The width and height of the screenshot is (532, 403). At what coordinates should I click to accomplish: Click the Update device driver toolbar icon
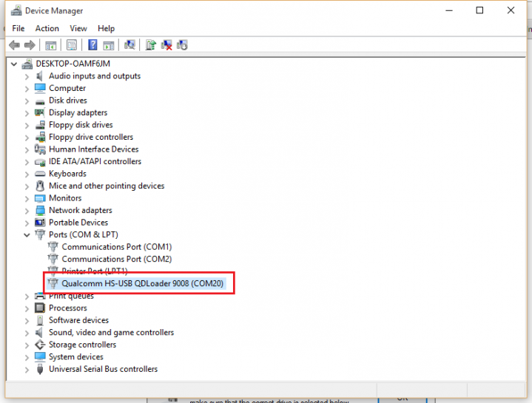151,45
